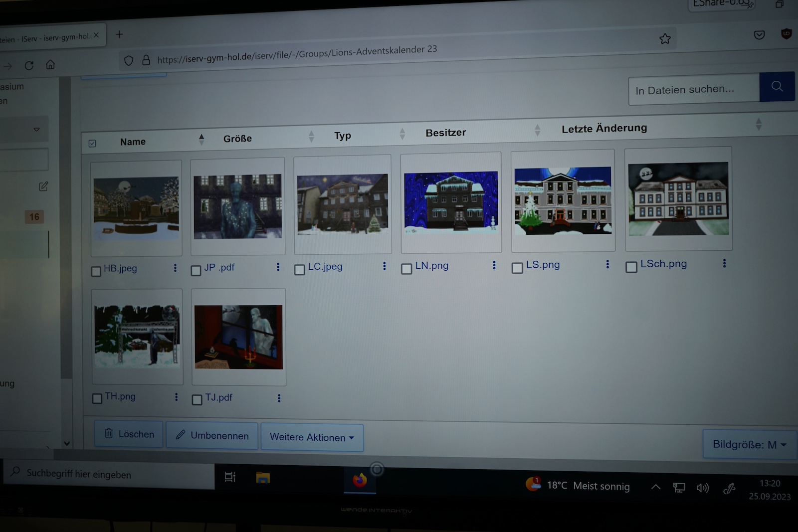Expand the sidebar dropdown chevron

[x=36, y=130]
